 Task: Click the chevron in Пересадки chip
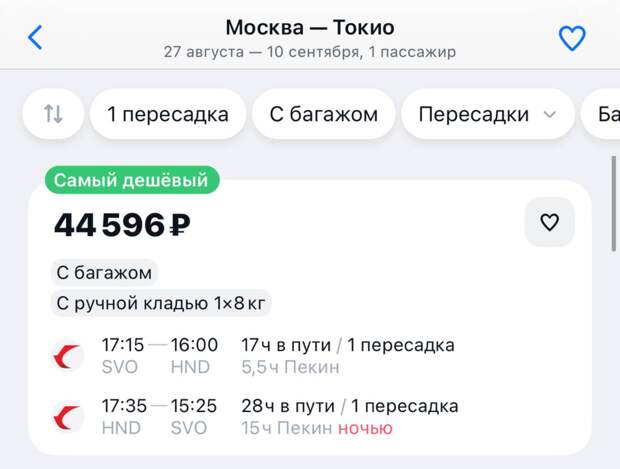pyautogui.click(x=550, y=115)
